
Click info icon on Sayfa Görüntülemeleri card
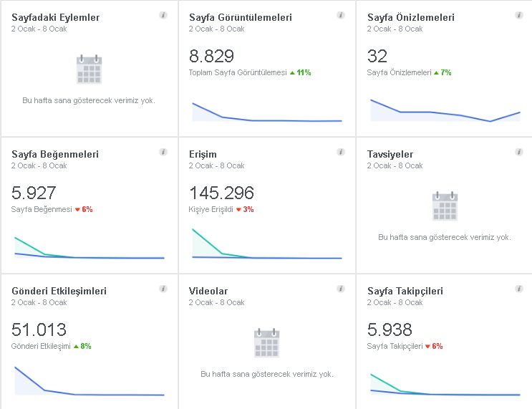tap(341, 15)
